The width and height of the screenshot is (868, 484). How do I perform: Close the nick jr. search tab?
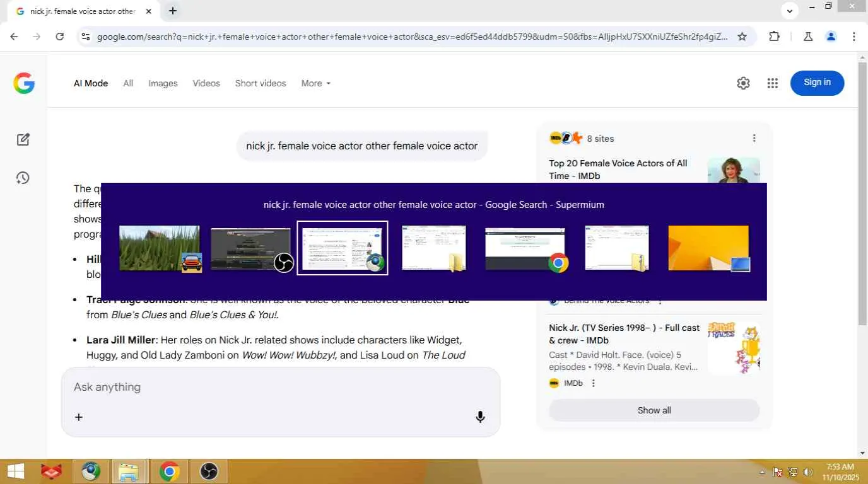(x=148, y=11)
